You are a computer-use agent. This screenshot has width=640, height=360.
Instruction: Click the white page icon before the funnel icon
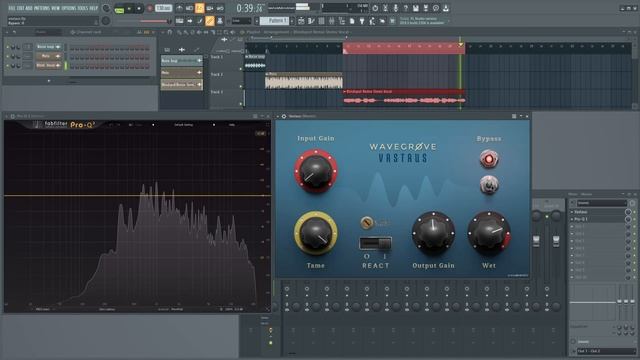352,21
